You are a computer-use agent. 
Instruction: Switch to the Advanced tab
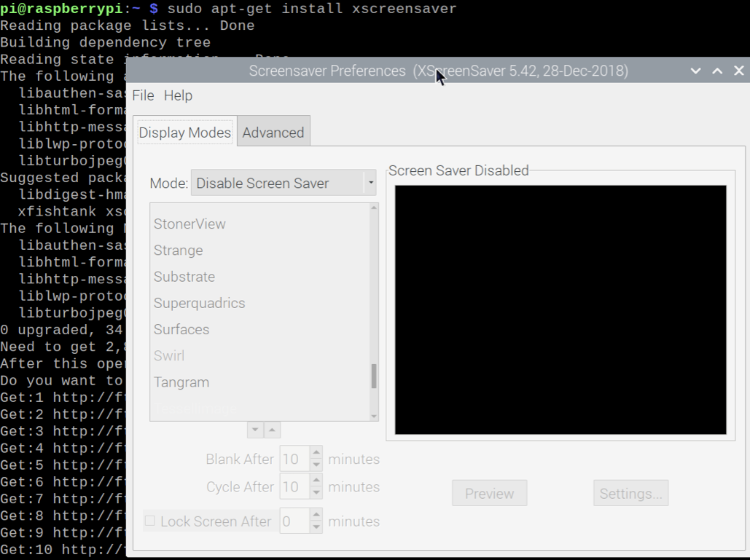(273, 133)
